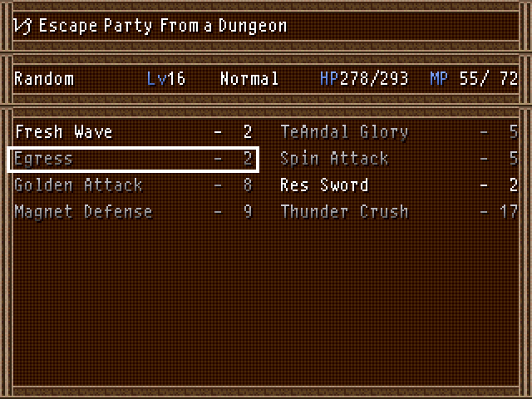The width and height of the screenshot is (532, 399).
Task: Click the HP 278/293 readout
Action: tap(364, 79)
